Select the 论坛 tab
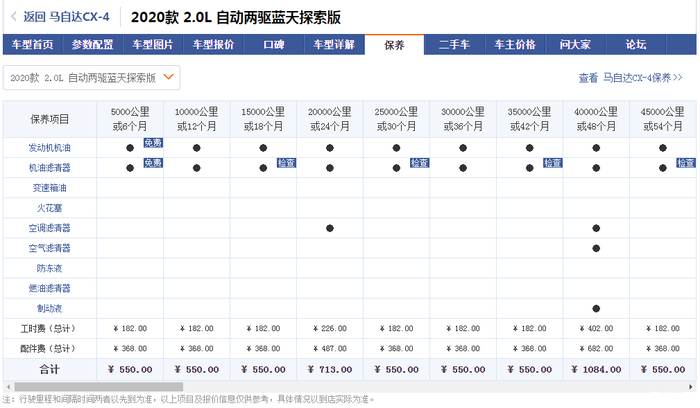 tap(636, 45)
